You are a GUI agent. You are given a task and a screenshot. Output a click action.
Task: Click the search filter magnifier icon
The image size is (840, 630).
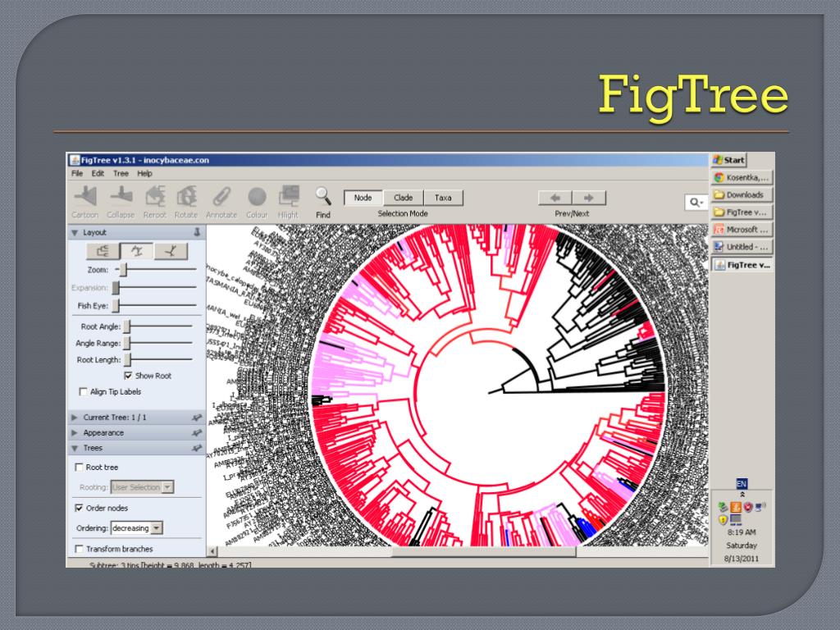(696, 202)
